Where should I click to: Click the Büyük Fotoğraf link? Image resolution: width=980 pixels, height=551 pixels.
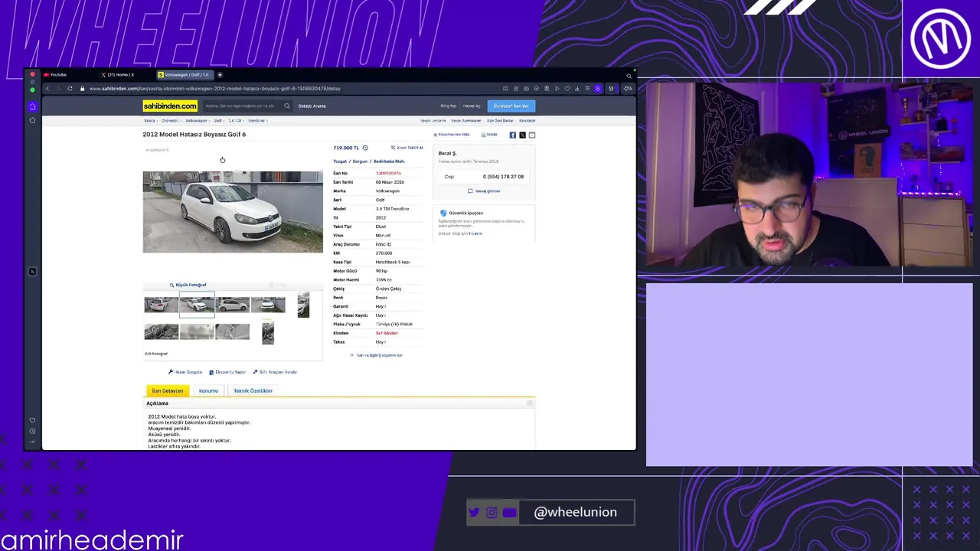[x=188, y=285]
